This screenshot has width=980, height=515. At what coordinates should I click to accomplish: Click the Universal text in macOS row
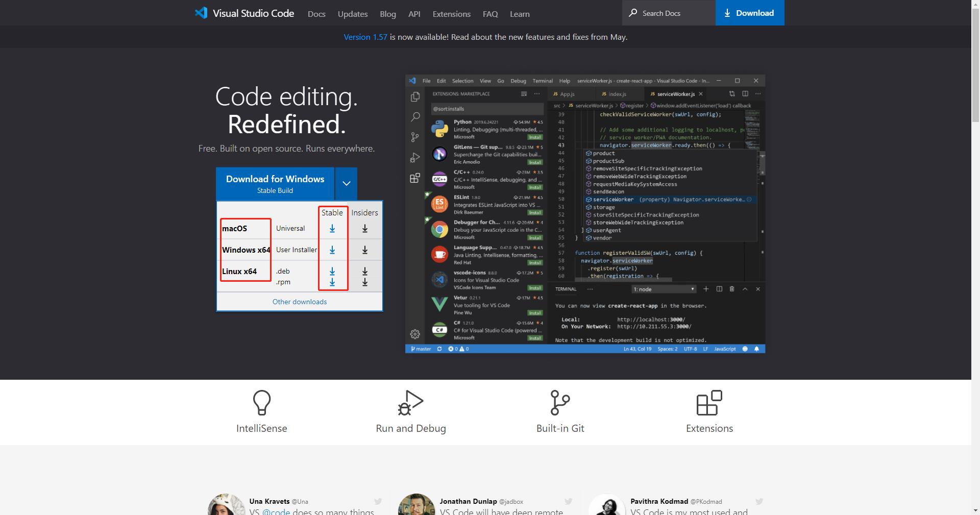pyautogui.click(x=290, y=229)
